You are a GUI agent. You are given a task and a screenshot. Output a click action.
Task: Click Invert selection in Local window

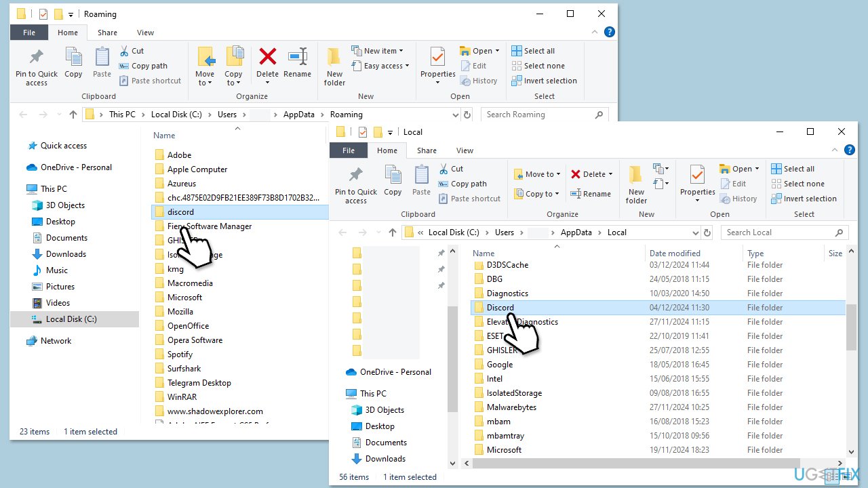pyautogui.click(x=804, y=199)
